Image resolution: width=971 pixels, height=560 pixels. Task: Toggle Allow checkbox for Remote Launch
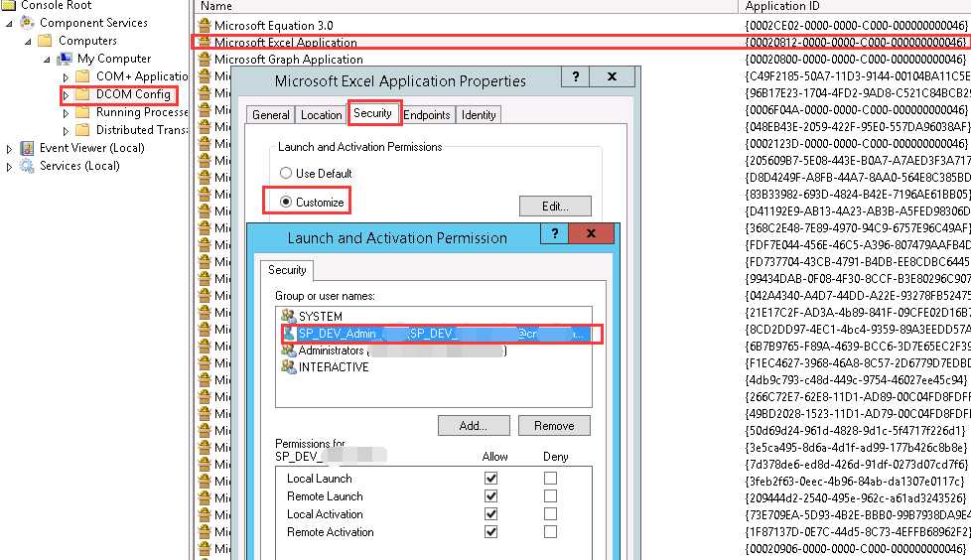[x=491, y=496]
